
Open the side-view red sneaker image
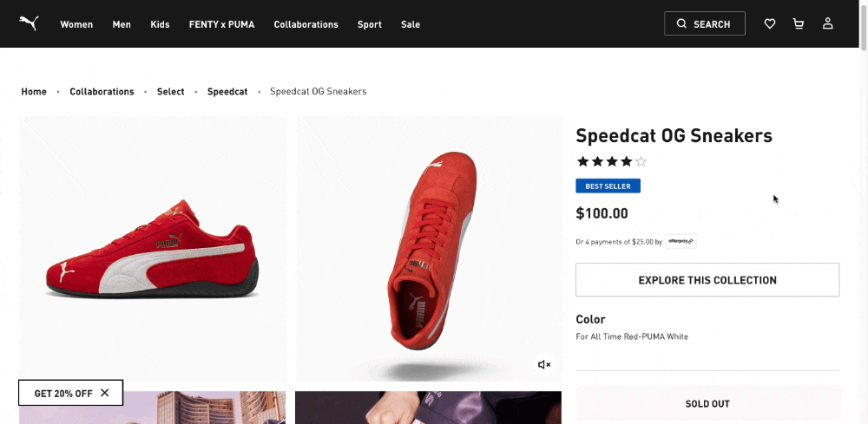tap(153, 249)
